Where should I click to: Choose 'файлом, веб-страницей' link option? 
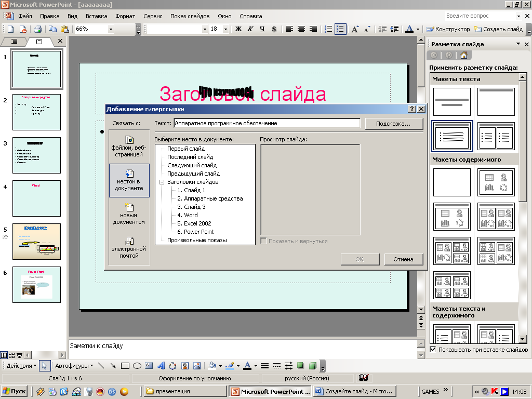click(x=129, y=147)
